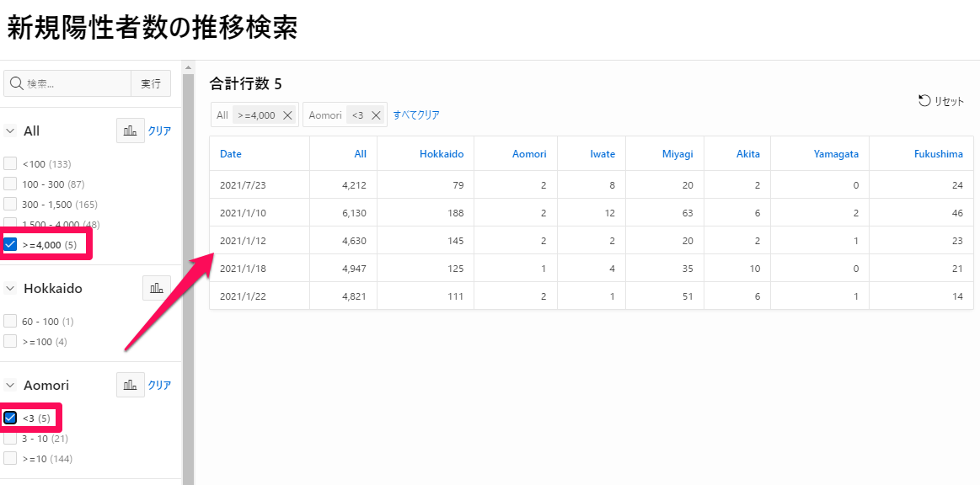Check the All 300 - 1,500 checkbox
The height and width of the screenshot is (485, 980).
click(x=10, y=204)
